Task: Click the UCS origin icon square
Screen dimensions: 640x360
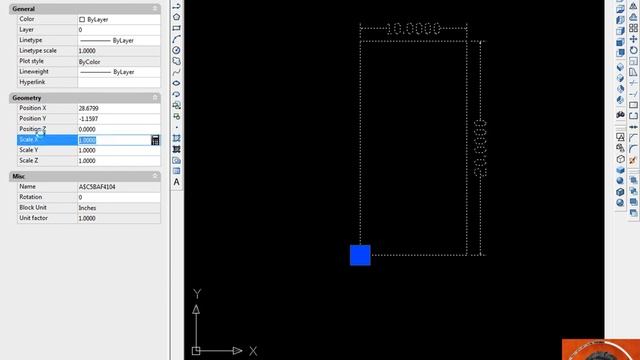Action: 196,351
